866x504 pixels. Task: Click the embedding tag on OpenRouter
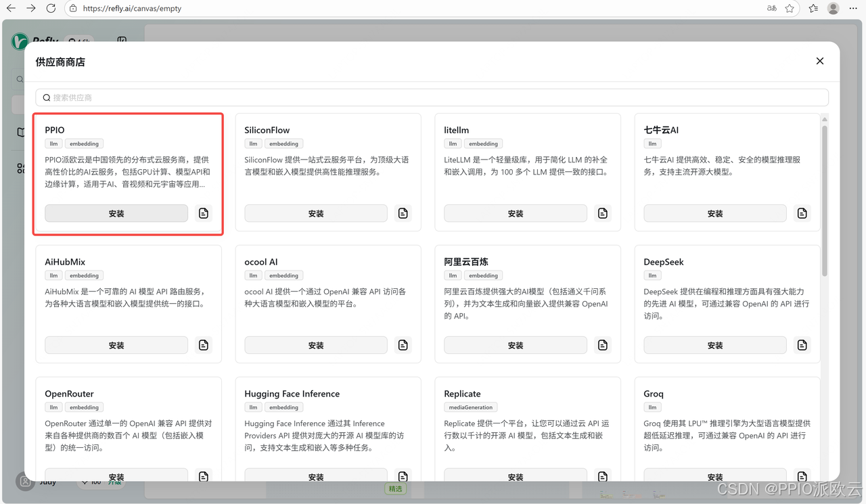(84, 407)
